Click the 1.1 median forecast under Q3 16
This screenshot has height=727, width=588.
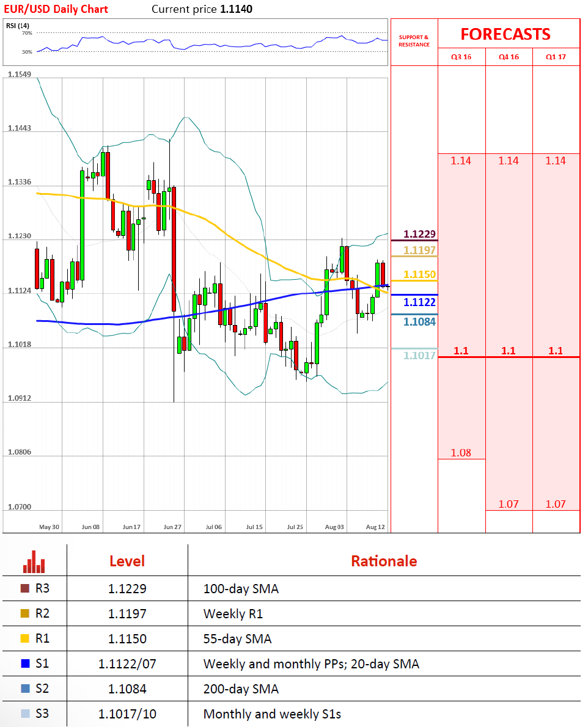(461, 351)
